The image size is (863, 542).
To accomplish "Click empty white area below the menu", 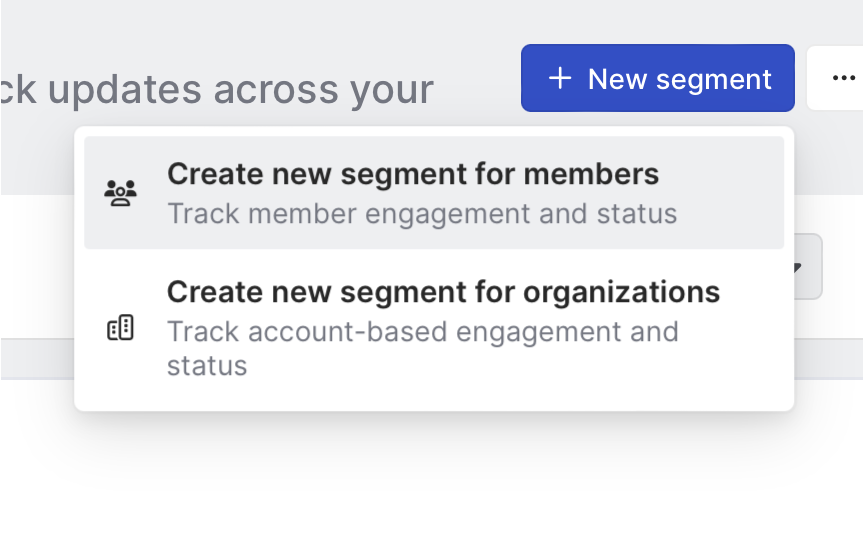I will tap(430, 480).
